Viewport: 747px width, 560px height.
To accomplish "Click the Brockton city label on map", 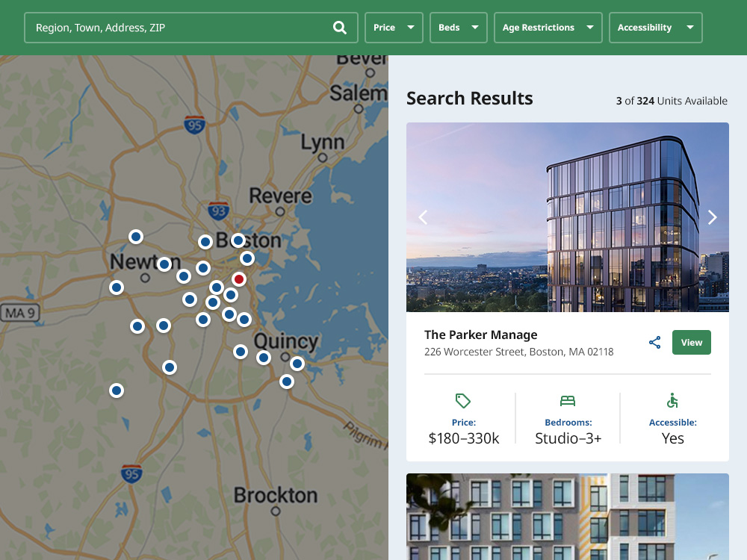I will (x=275, y=495).
